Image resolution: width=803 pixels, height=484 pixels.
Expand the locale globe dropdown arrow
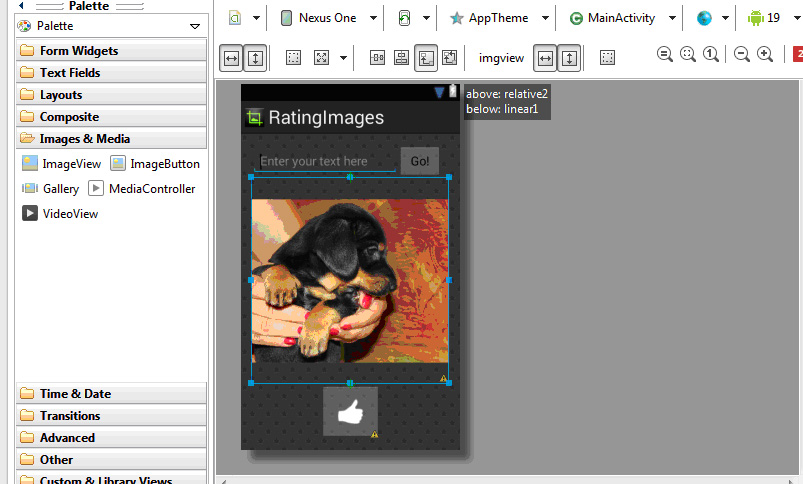tap(725, 18)
